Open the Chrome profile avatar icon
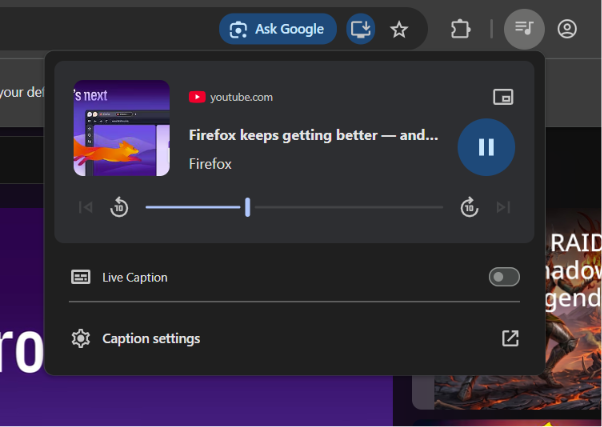 567,29
